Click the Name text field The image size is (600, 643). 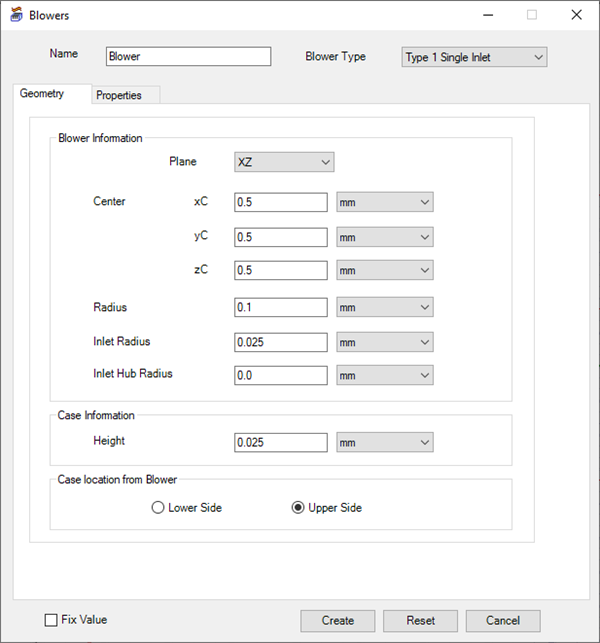click(x=188, y=57)
